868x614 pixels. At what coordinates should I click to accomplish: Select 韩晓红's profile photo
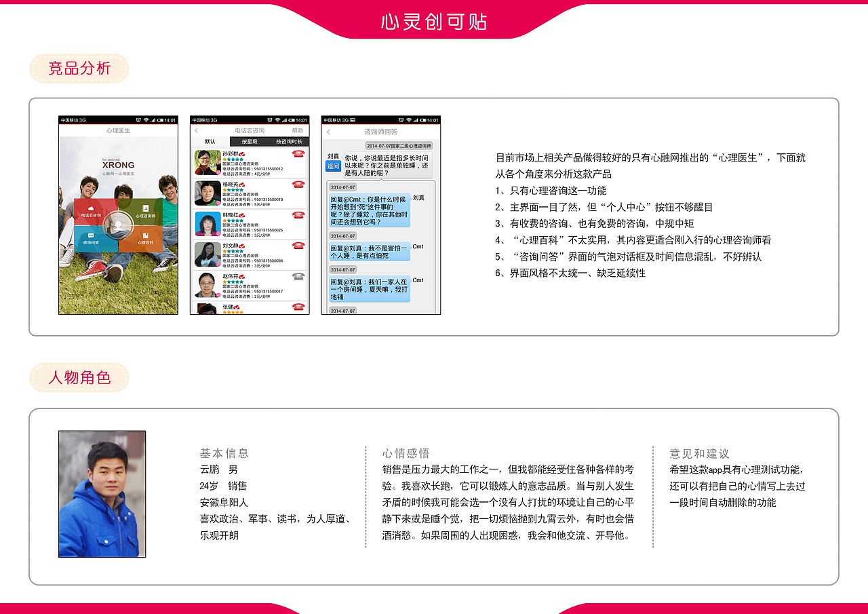(206, 223)
